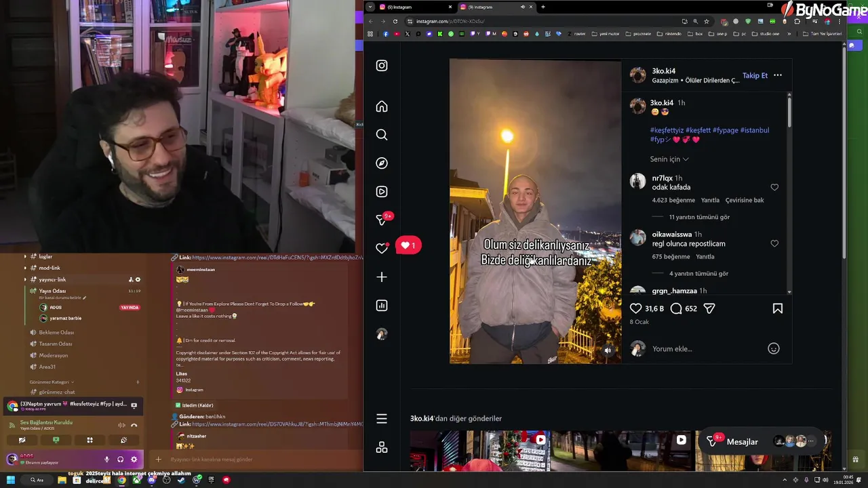Open the studio one bookmarks folder

point(766,33)
